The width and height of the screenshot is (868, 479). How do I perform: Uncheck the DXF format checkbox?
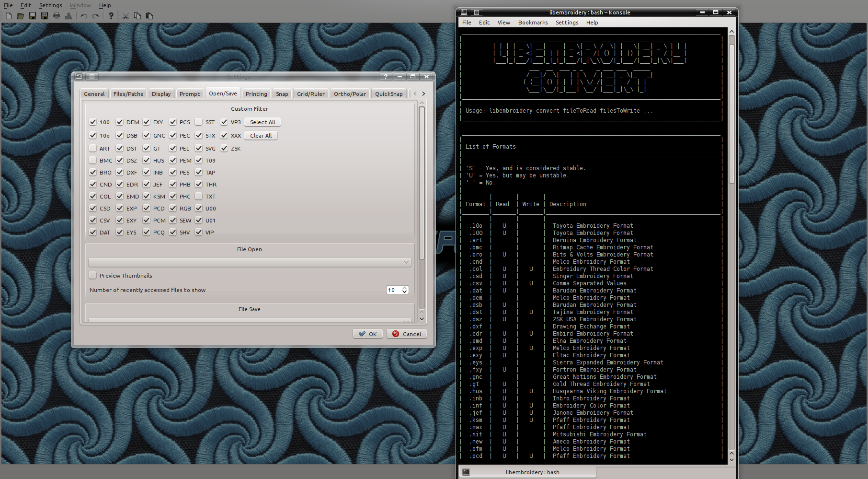[x=120, y=172]
